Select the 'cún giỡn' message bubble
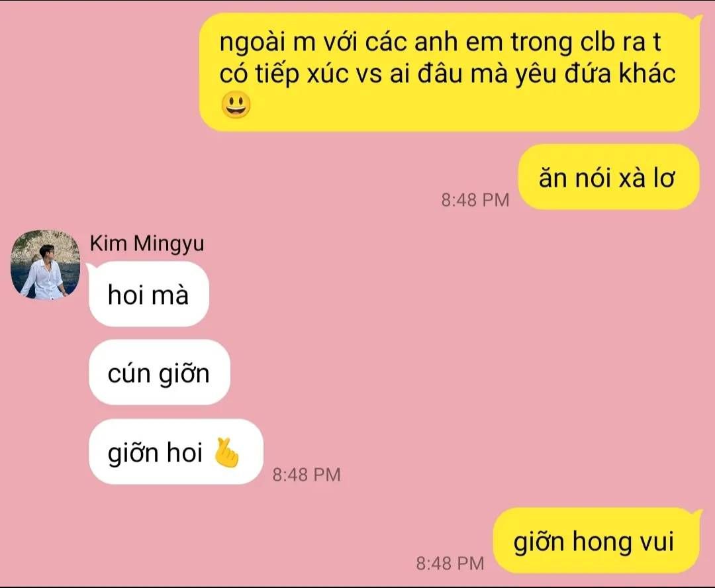This screenshot has height=588, width=715. (159, 372)
